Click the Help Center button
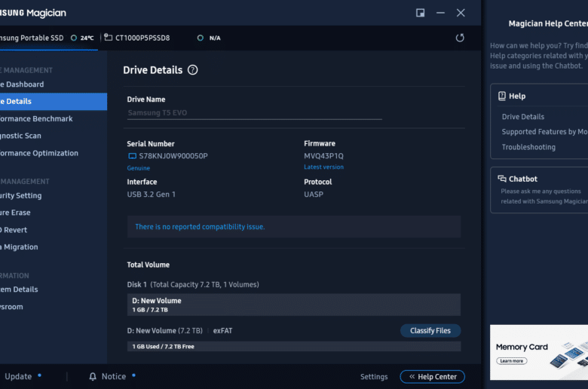This screenshot has width=588, height=389. pos(433,377)
